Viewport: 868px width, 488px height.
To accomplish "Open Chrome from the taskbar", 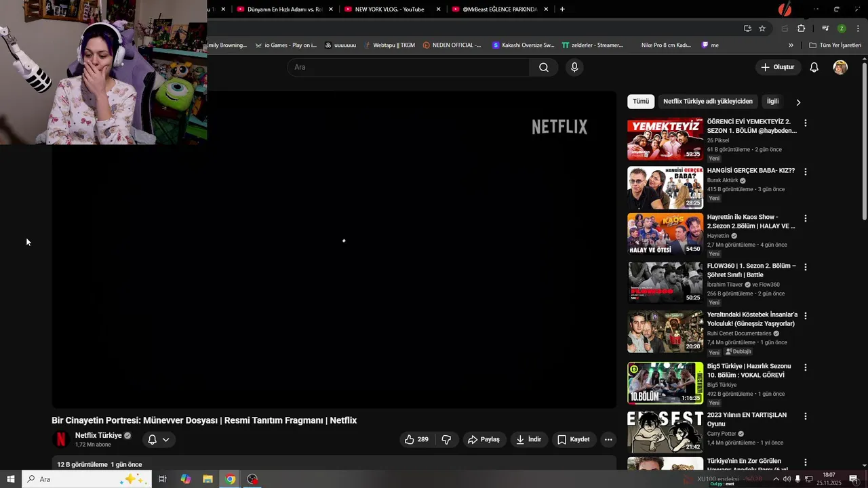I will pos(231,479).
